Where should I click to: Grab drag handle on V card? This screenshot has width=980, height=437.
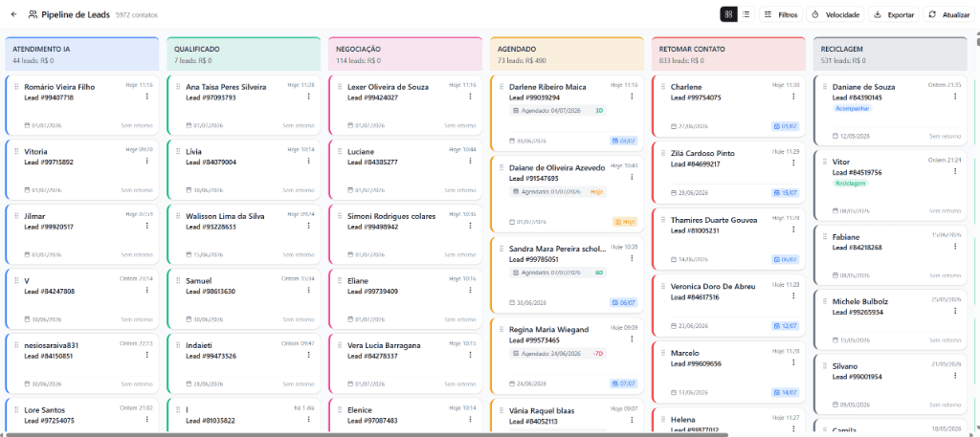coord(16,281)
